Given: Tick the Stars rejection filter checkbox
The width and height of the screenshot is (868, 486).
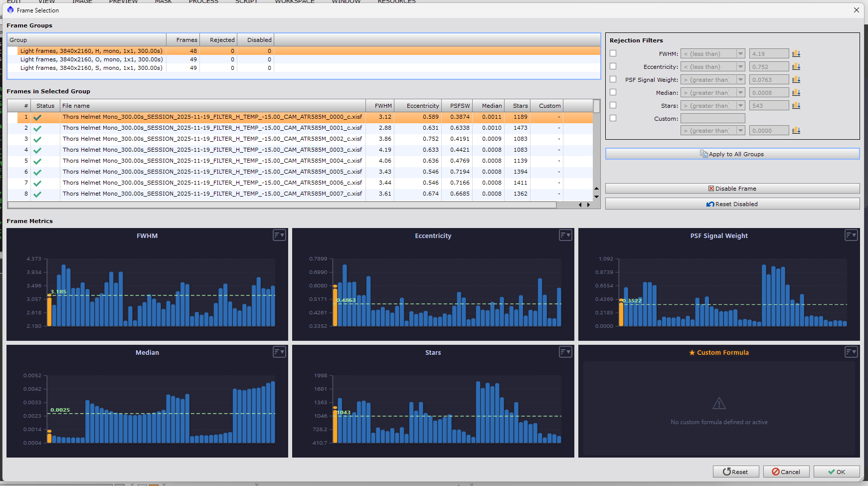Looking at the screenshot, I should coord(613,105).
